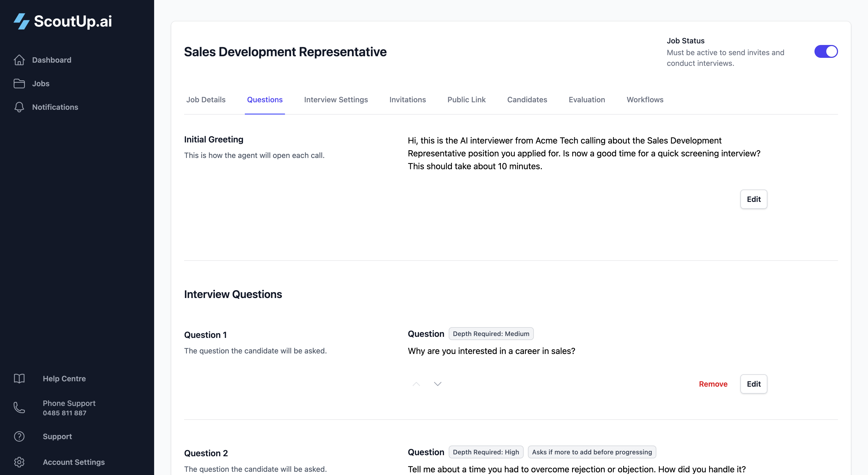Screen dimensions: 868x475
Task: Switch to the Public Link tab
Action: 466,99
